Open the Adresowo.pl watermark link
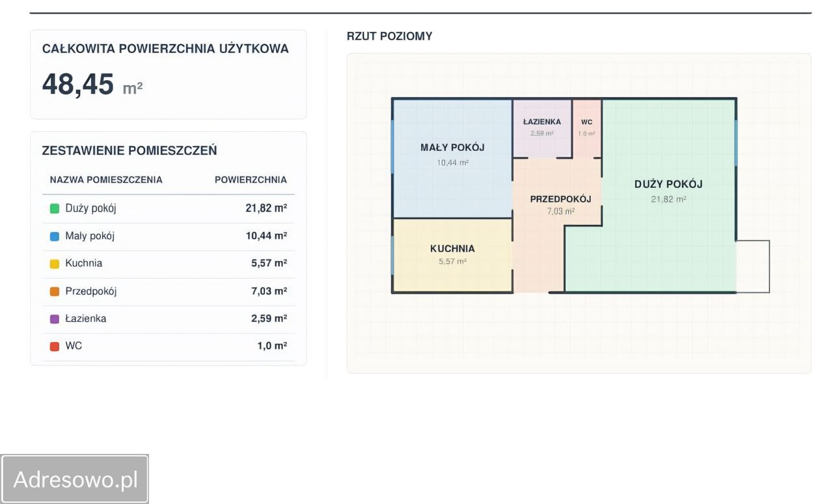Viewport: 833px width, 504px height. (x=75, y=479)
